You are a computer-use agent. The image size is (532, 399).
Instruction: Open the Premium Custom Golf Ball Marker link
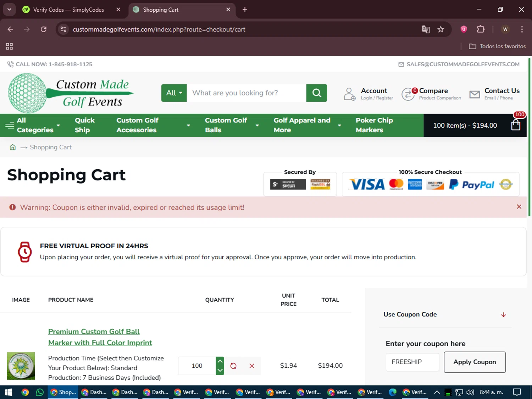coord(100,337)
